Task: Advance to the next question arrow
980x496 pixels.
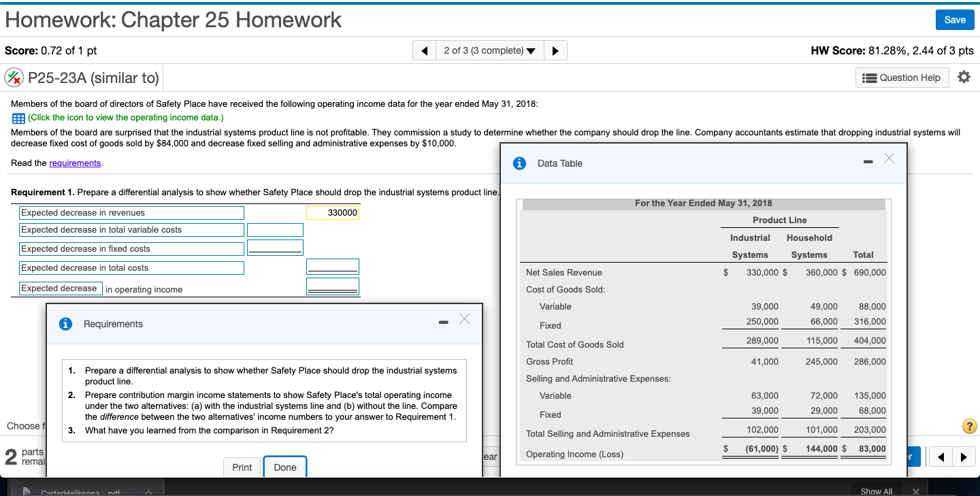Action: click(x=555, y=50)
